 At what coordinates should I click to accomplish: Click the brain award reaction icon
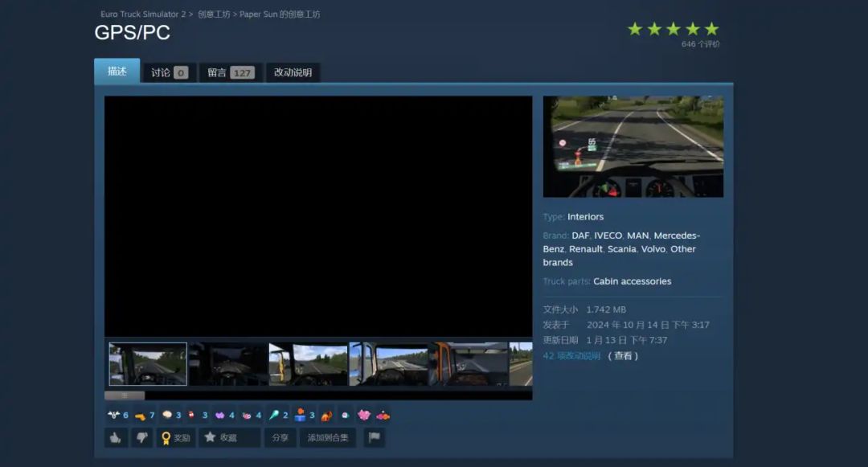pyautogui.click(x=167, y=416)
